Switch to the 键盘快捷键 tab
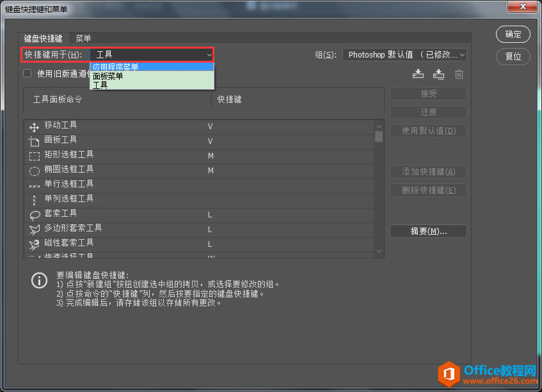This screenshot has width=542, height=392. (44, 38)
